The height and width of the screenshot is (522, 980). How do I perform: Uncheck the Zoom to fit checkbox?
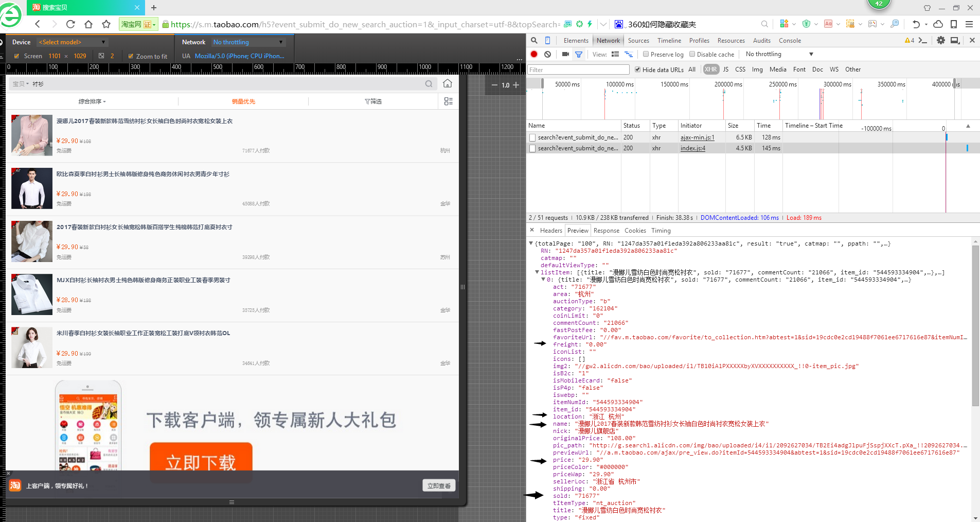coord(131,56)
